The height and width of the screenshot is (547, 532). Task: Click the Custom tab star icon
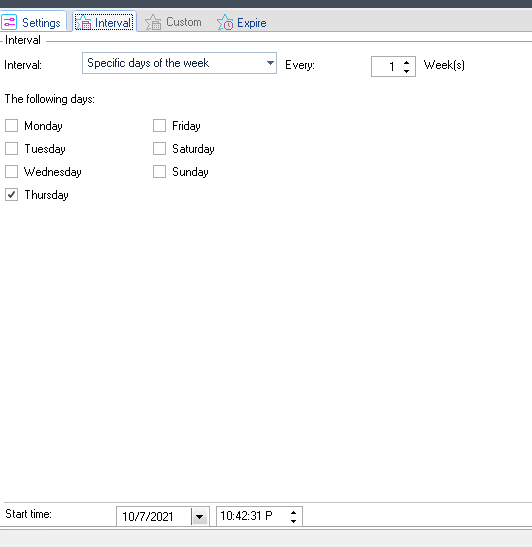pyautogui.click(x=153, y=22)
